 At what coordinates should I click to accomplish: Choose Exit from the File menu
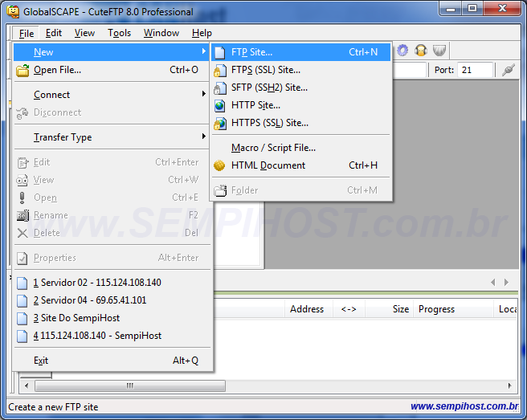[x=113, y=361]
